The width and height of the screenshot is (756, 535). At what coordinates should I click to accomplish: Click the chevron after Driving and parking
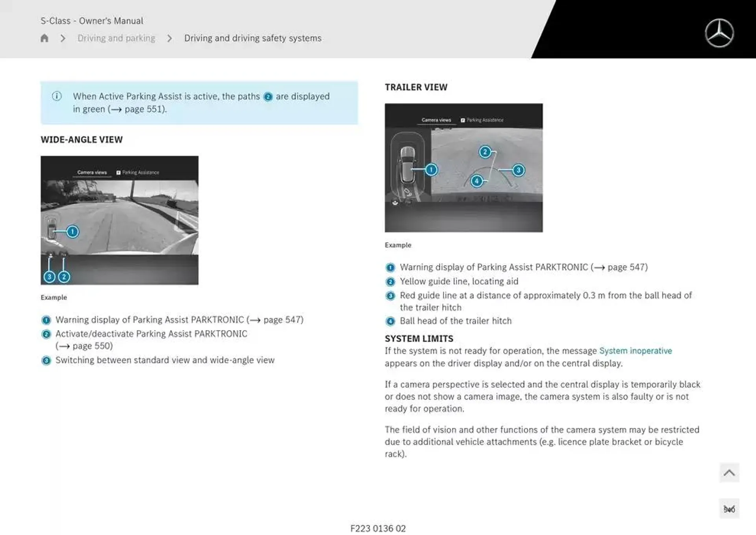click(x=170, y=38)
